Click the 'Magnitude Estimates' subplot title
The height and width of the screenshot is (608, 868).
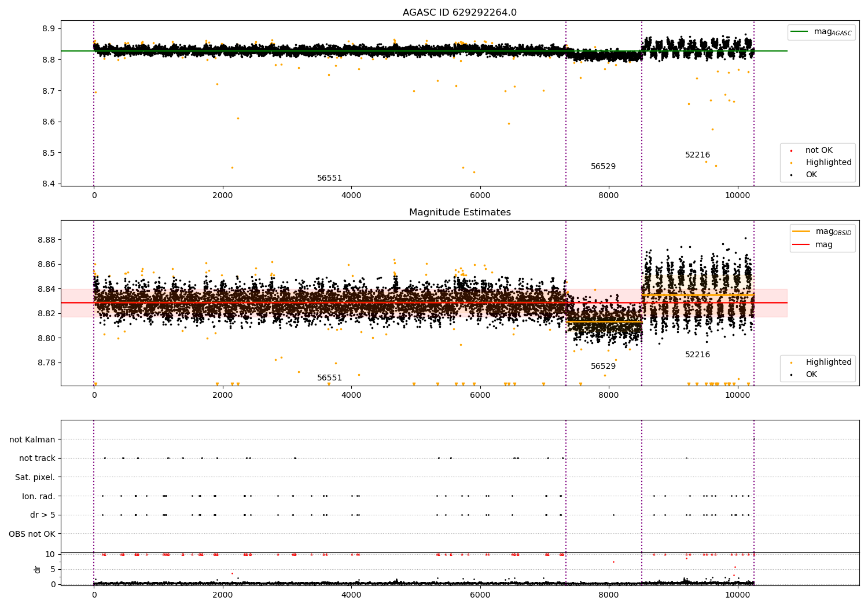pyautogui.click(x=459, y=213)
